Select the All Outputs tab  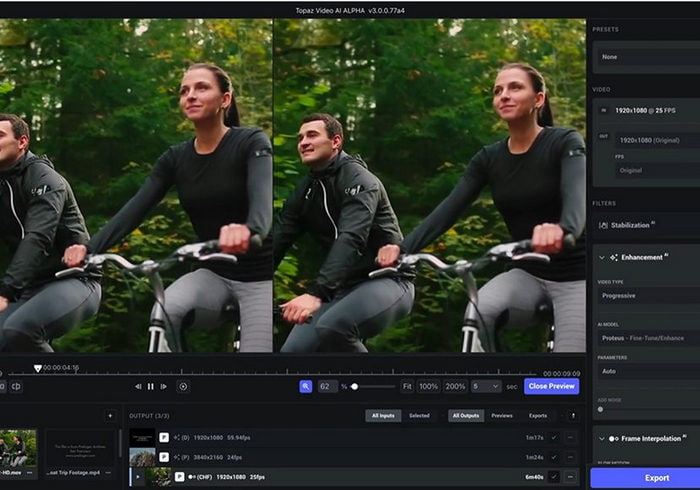pos(466,415)
